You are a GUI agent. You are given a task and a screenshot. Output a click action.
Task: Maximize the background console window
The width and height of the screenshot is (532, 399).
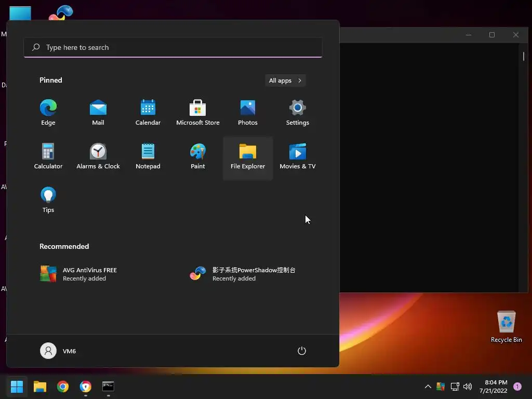(492, 35)
